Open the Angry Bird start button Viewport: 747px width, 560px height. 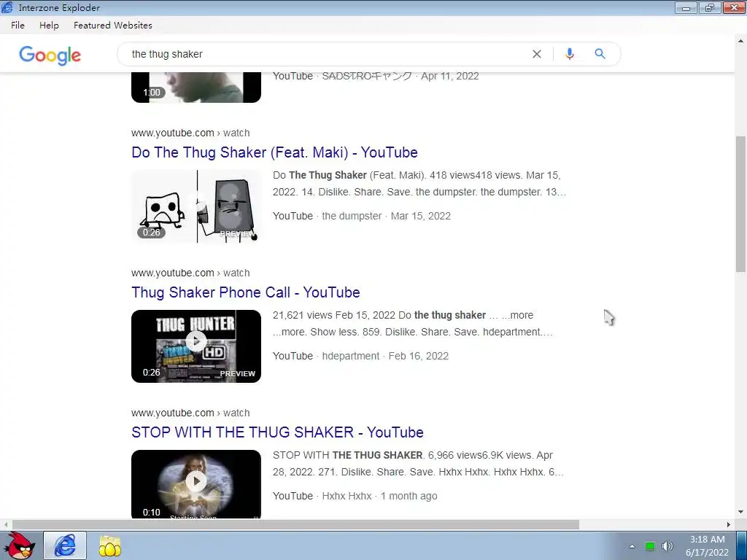click(x=19, y=545)
